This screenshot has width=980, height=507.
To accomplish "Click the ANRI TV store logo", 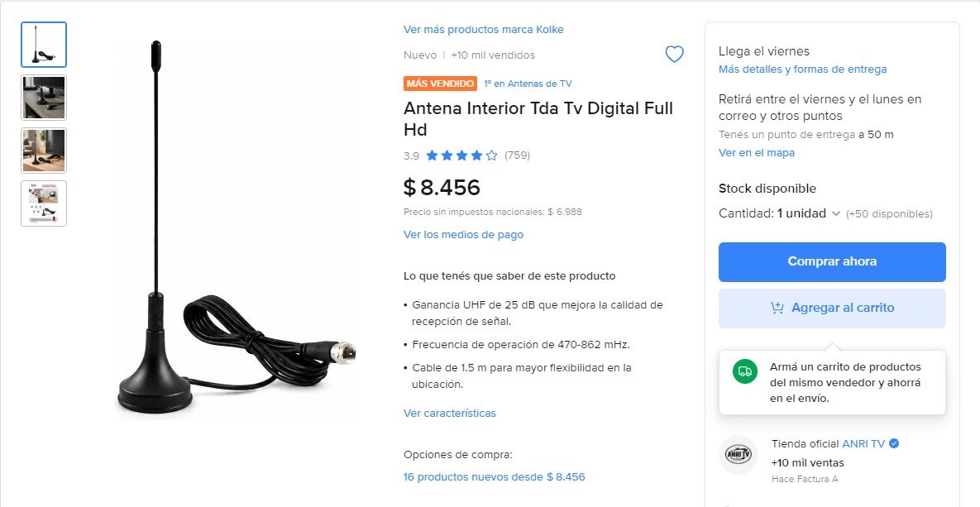I will (739, 455).
